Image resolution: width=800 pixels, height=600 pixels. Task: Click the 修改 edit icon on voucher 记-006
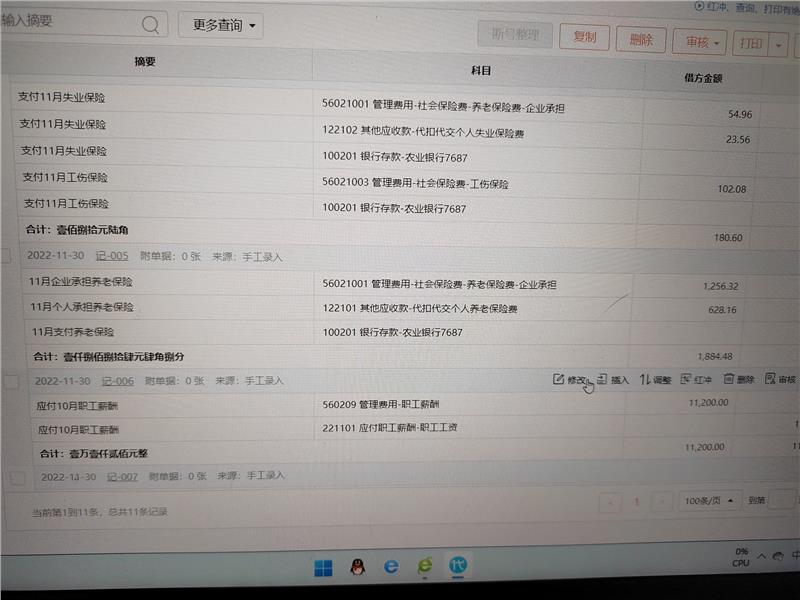[x=558, y=379]
